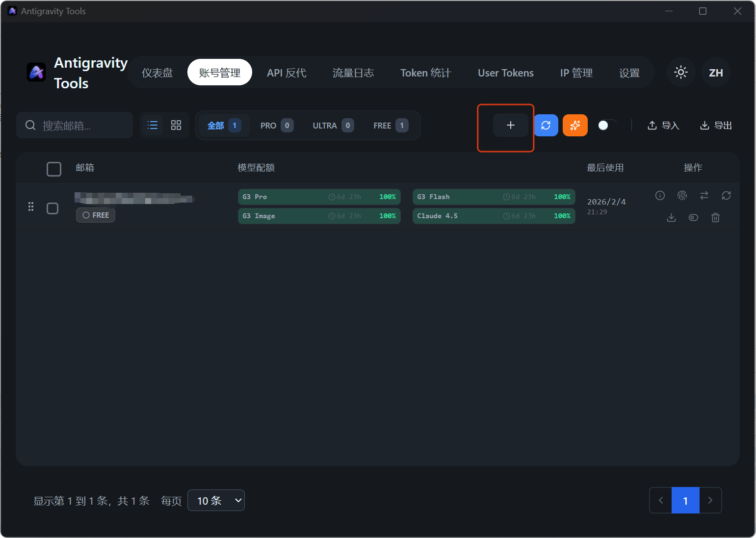The height and width of the screenshot is (538, 756).
Task: Click the 邮箱 column header
Action: coord(85,168)
